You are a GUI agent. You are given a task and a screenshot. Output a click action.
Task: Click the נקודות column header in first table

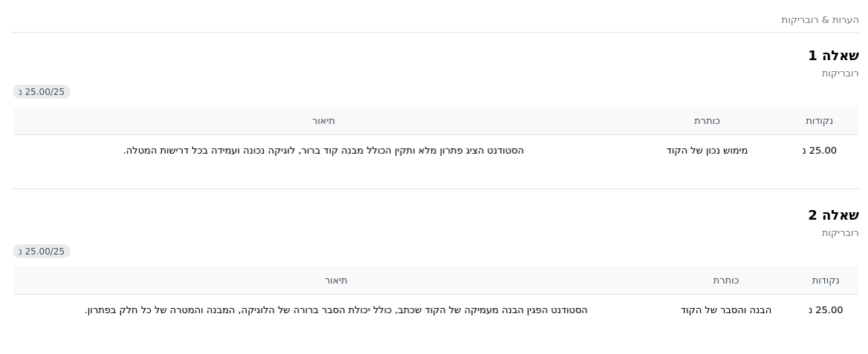819,121
